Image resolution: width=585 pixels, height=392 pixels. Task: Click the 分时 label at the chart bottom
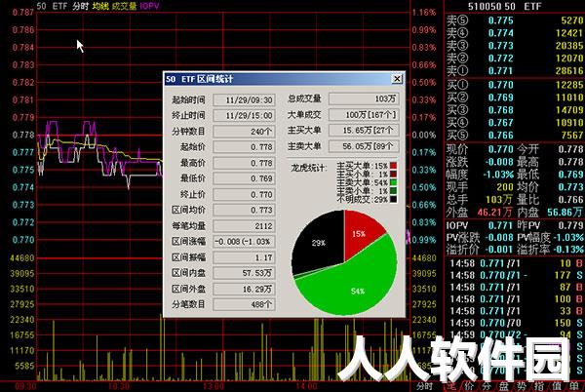(x=424, y=386)
